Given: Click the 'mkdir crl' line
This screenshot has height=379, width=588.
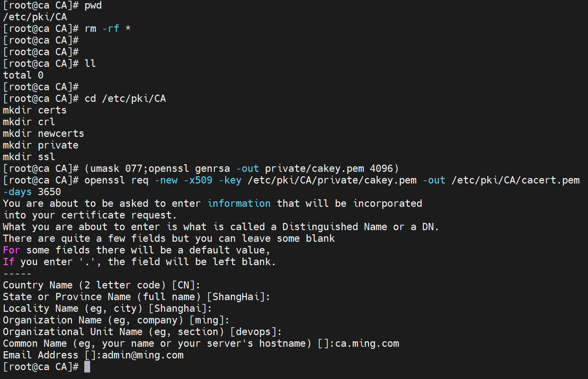Looking at the screenshot, I should click(29, 122).
